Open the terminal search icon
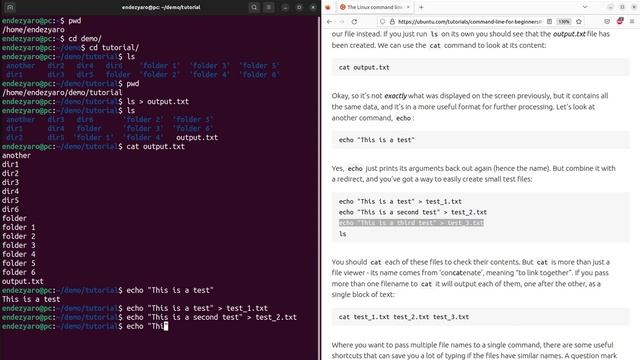The height and width of the screenshot is (360, 640). click(x=254, y=7)
